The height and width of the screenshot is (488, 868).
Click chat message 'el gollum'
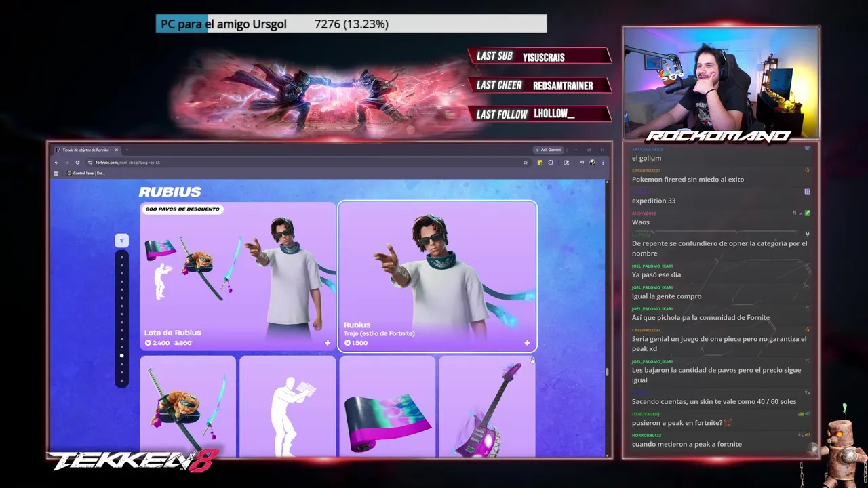[646, 158]
